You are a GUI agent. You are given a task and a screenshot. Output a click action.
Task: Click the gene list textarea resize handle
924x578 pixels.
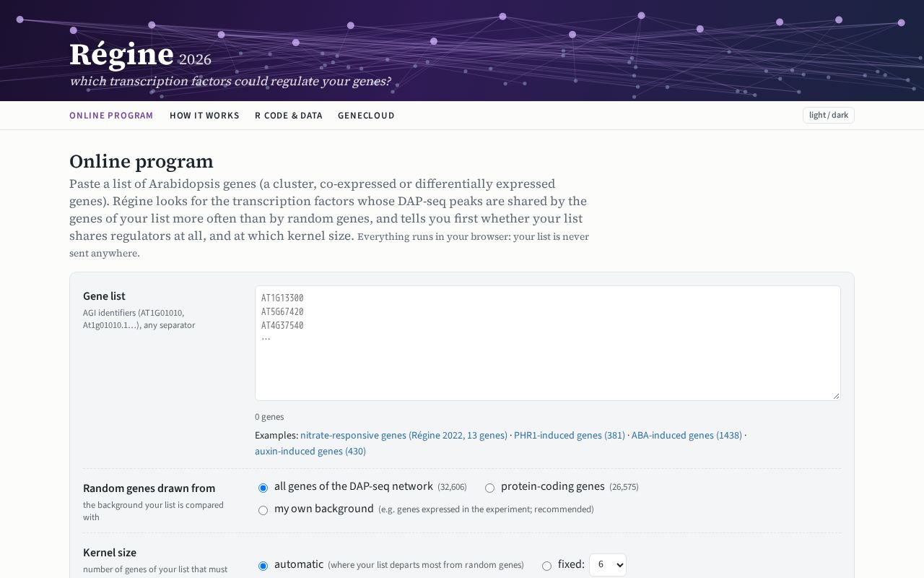tap(836, 396)
